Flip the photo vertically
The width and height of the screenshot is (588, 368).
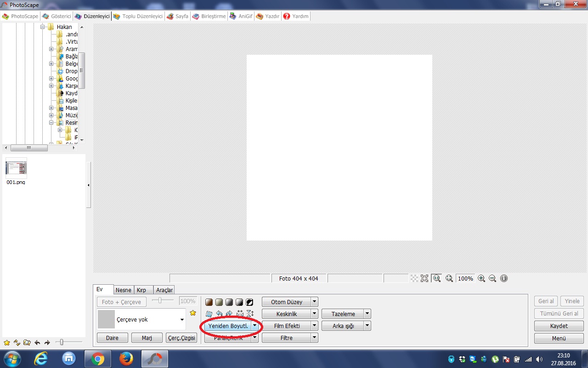pos(250,314)
